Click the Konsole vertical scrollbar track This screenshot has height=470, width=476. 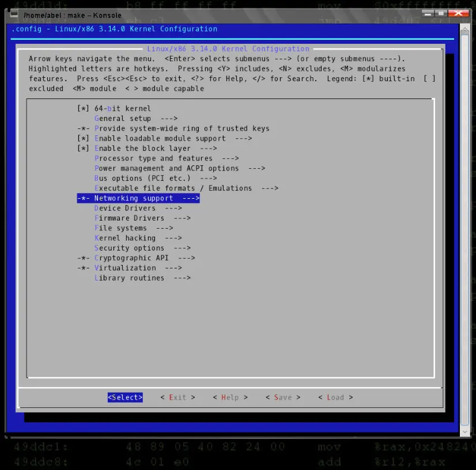(x=465, y=230)
